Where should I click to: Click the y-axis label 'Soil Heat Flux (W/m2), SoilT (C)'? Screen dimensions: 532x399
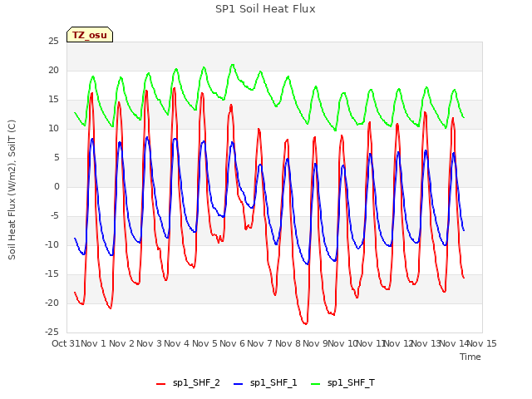click(12, 190)
